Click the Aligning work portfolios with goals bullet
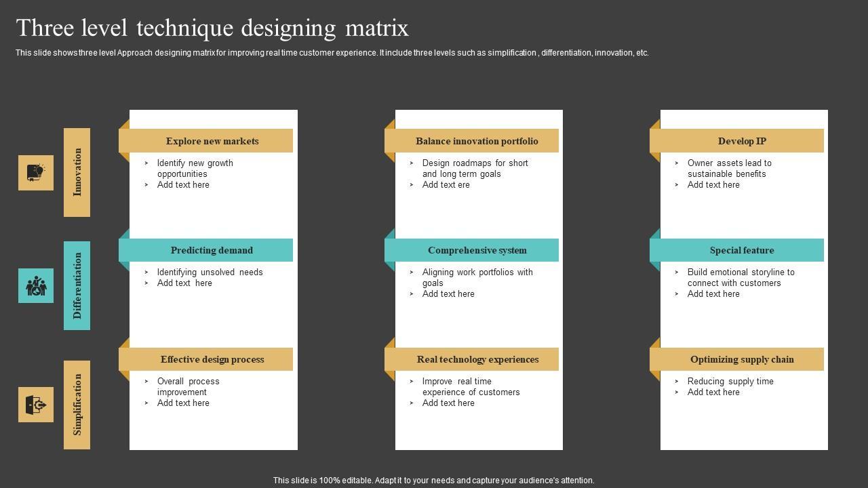 [x=478, y=277]
